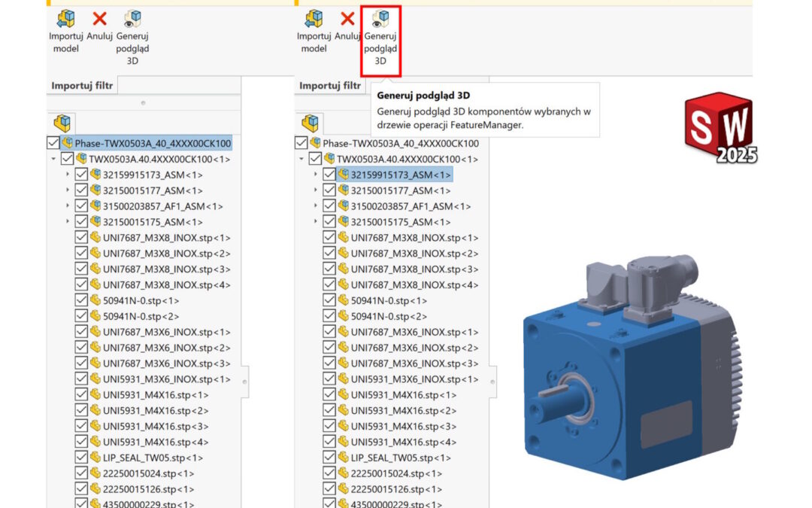
Task: Click Importuj model icon in right panel
Action: pyautogui.click(x=314, y=20)
